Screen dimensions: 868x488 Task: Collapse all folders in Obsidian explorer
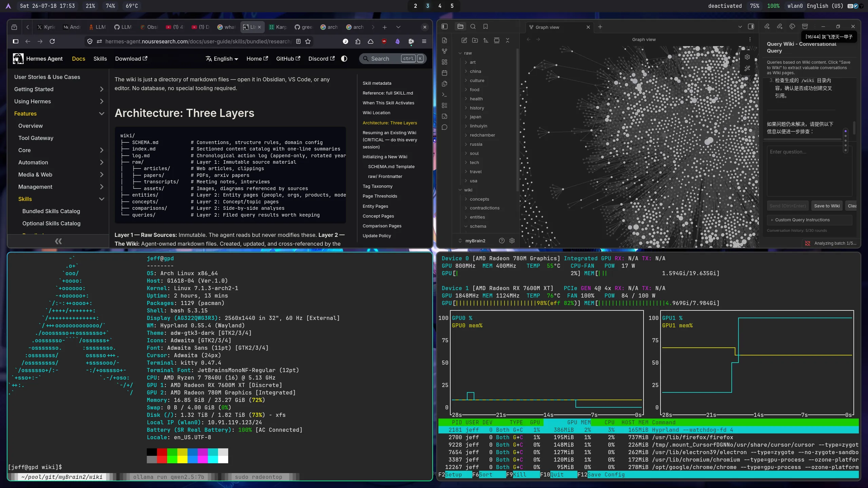(508, 40)
